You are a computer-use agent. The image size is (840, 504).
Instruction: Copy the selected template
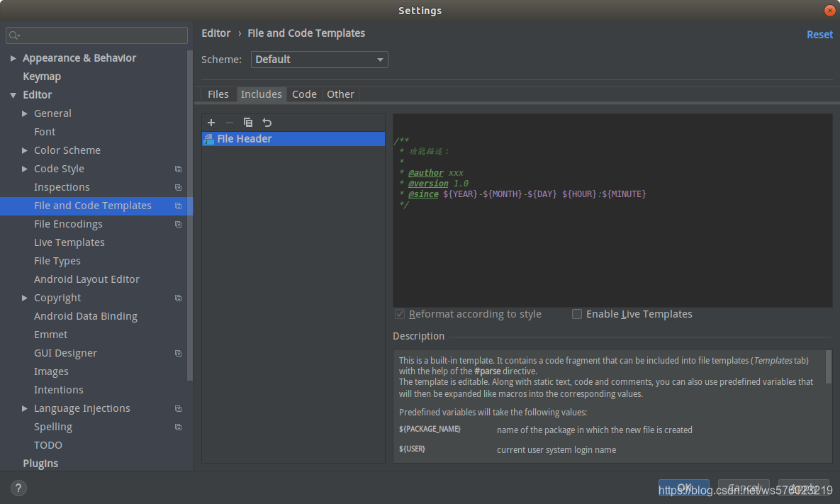(248, 123)
